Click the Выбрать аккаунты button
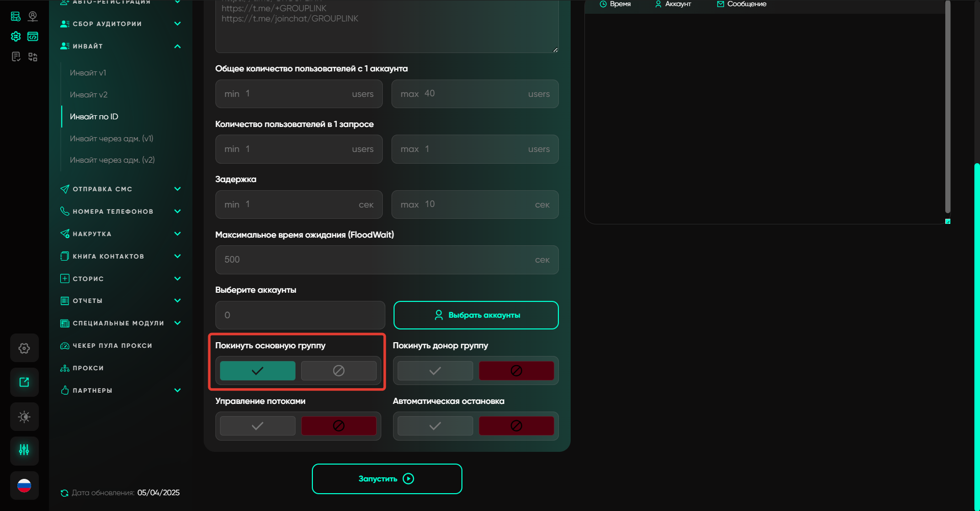The image size is (980, 511). coord(476,315)
